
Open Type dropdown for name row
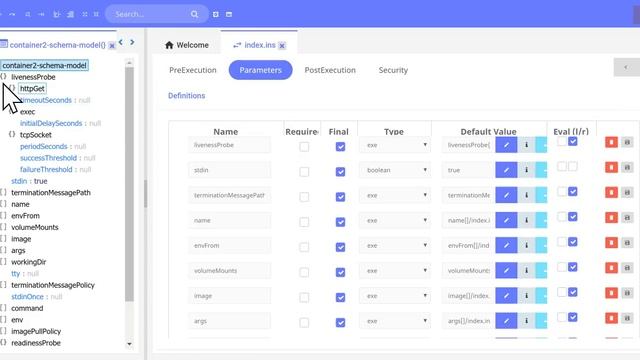point(395,220)
